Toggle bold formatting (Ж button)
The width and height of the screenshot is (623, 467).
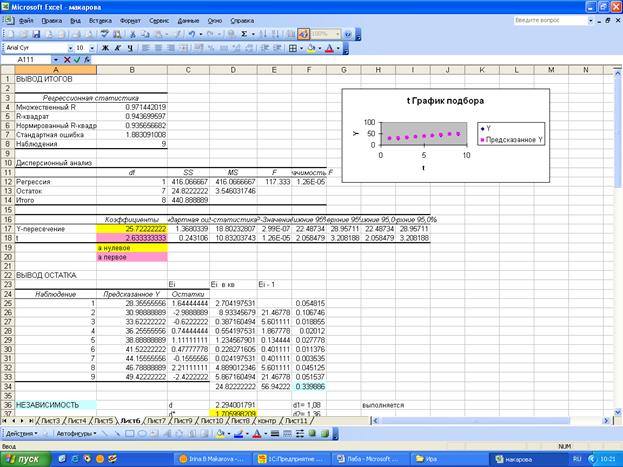(x=104, y=47)
